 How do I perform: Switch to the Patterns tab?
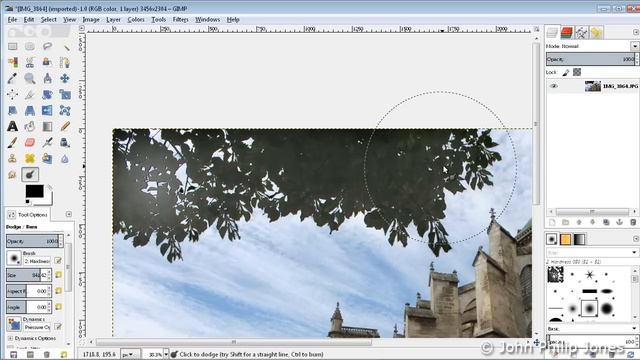click(565, 239)
